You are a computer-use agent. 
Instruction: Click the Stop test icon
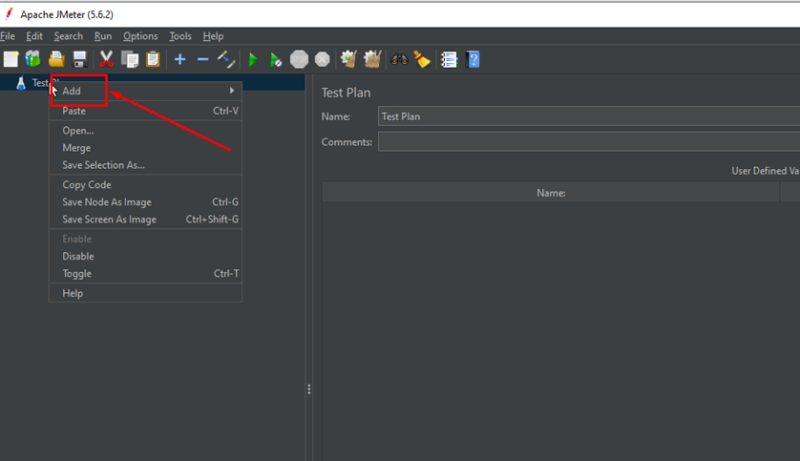(x=299, y=59)
